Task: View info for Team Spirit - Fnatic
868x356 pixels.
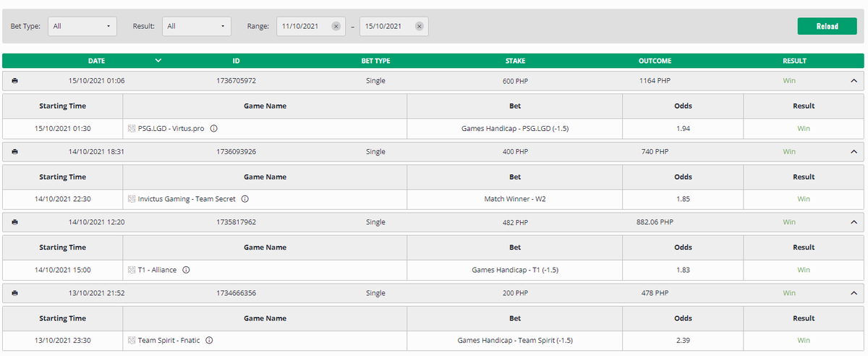Action: click(x=209, y=340)
